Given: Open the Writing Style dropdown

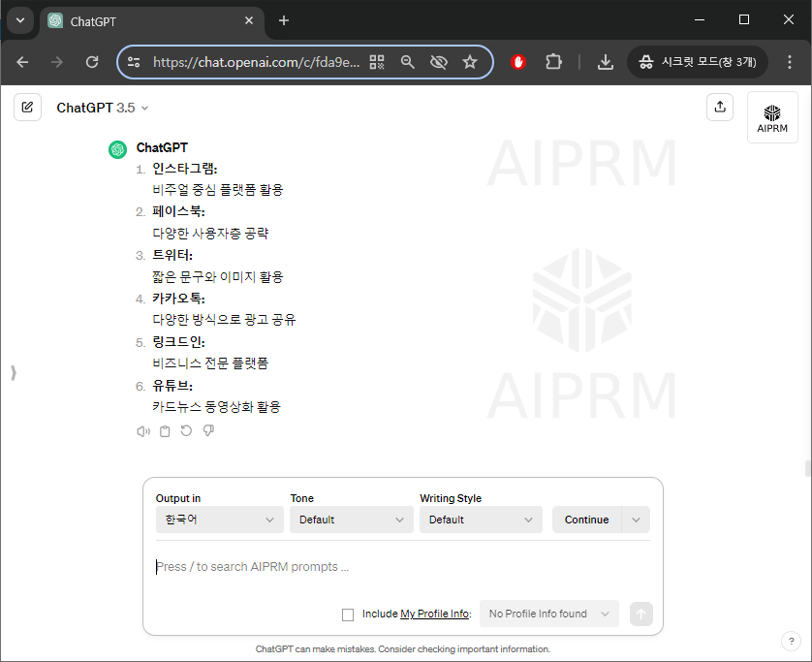Looking at the screenshot, I should tap(481, 520).
